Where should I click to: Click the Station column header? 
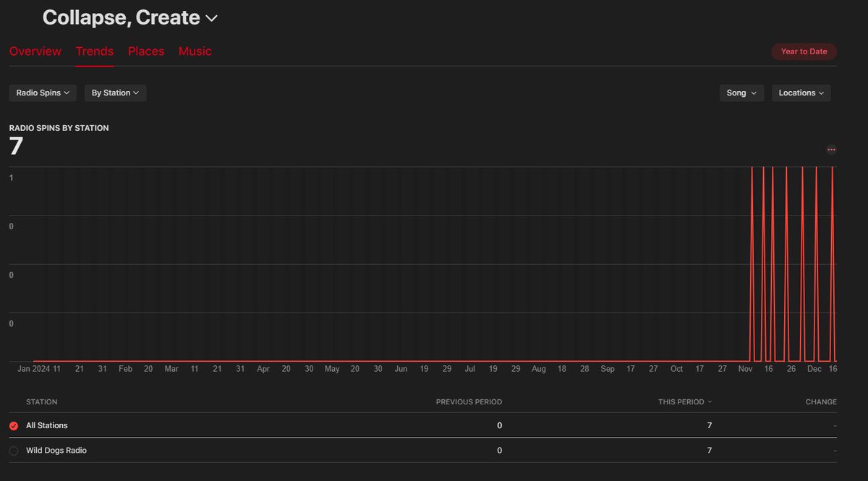pos(41,402)
